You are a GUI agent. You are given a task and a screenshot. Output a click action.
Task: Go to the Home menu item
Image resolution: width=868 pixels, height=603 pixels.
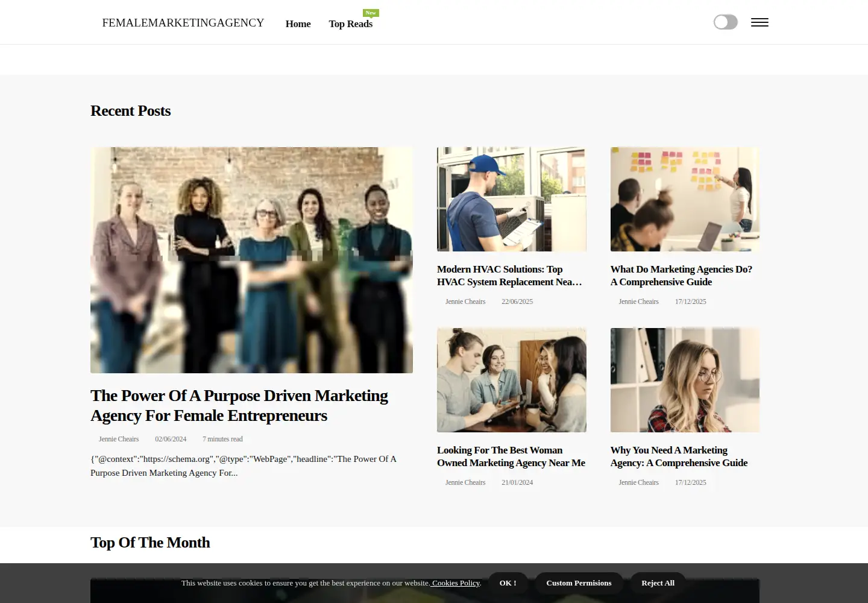tap(298, 24)
